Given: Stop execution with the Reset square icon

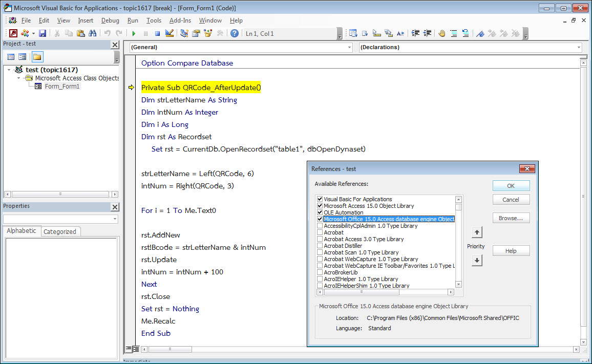Looking at the screenshot, I should click(157, 33).
